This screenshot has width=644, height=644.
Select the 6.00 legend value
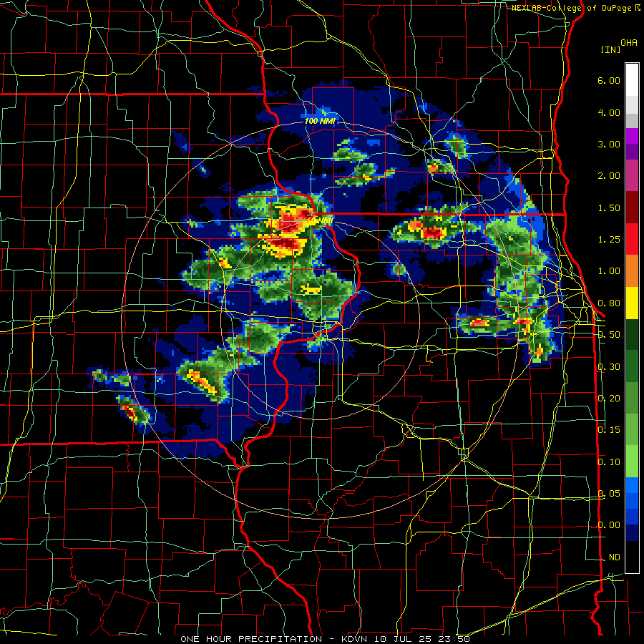tap(609, 80)
